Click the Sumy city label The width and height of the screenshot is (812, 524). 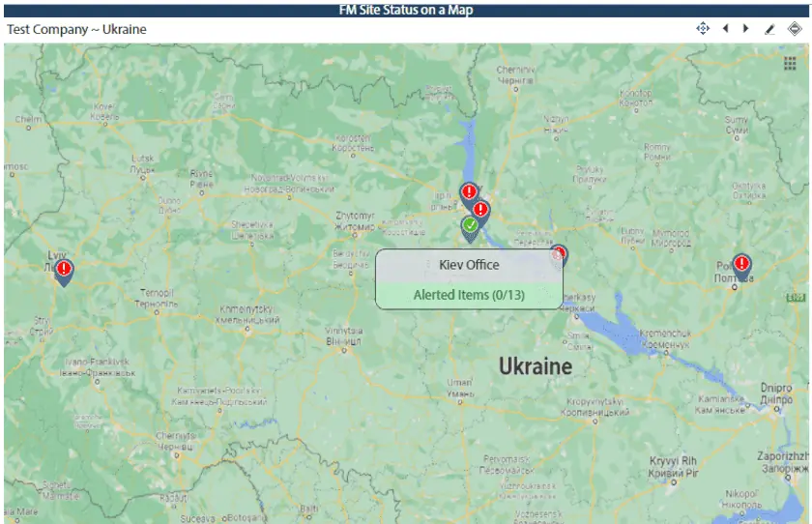(737, 125)
